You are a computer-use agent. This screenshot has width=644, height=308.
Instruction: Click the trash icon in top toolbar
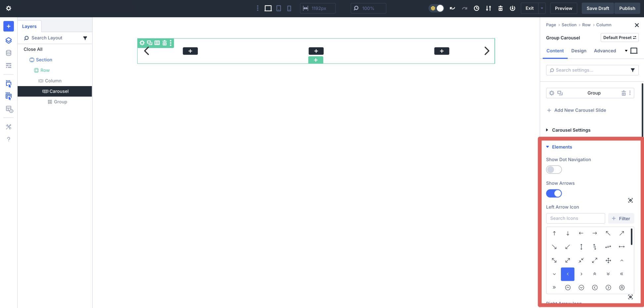[500, 8]
